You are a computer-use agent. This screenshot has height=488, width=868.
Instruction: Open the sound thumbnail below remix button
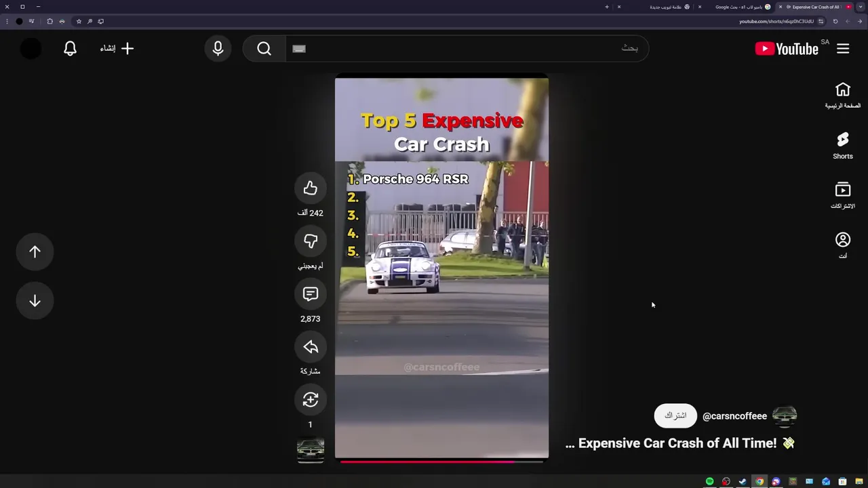(311, 450)
